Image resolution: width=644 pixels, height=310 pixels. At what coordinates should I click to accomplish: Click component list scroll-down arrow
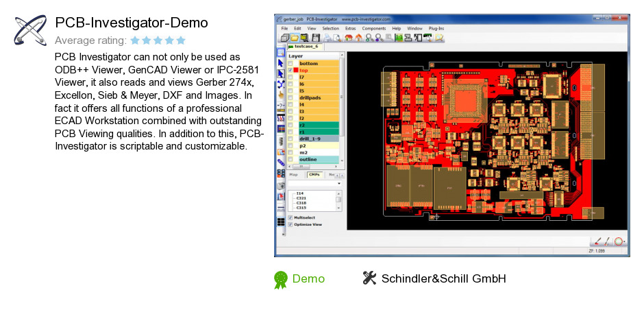point(338,208)
